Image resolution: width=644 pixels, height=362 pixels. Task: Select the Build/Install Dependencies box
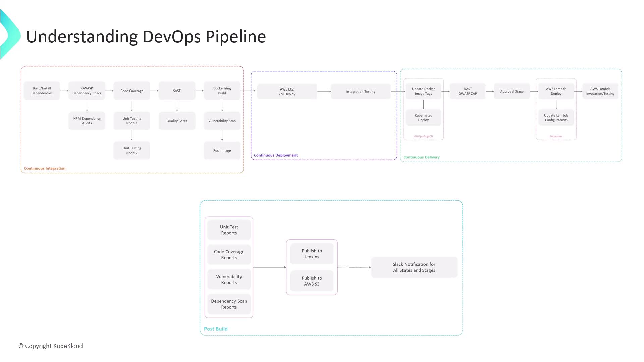click(x=42, y=91)
